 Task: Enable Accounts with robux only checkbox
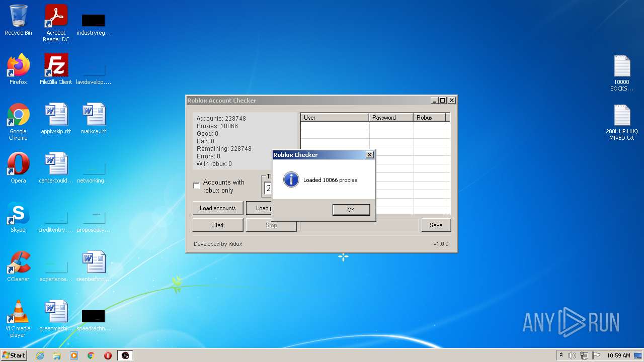pos(196,186)
